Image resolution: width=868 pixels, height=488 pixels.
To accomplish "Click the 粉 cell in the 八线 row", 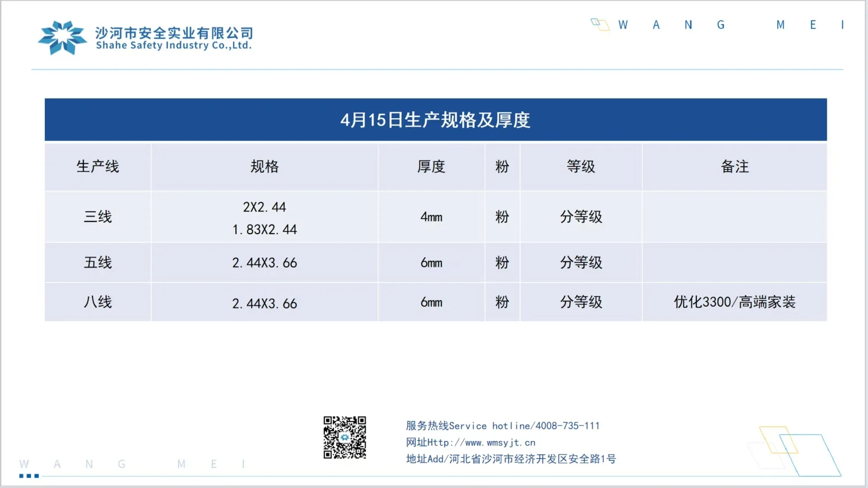I will click(x=502, y=302).
